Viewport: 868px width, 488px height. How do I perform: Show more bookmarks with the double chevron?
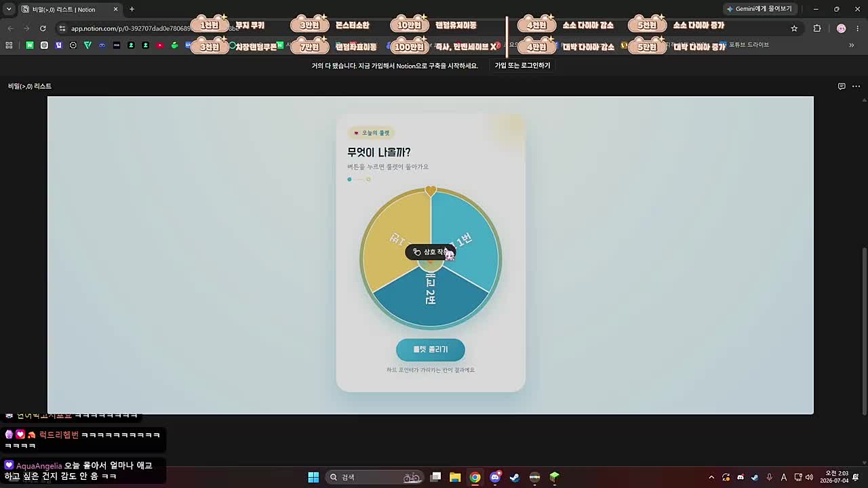click(x=851, y=45)
